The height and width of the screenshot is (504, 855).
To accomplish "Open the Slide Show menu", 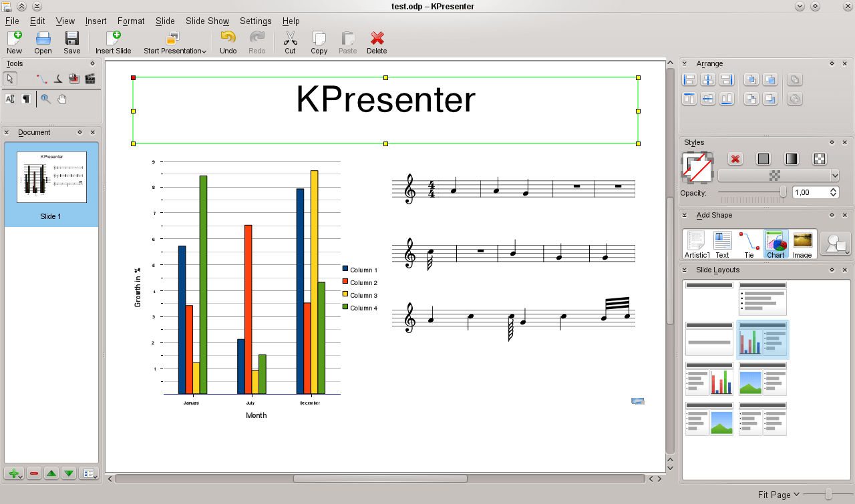I will [x=207, y=21].
